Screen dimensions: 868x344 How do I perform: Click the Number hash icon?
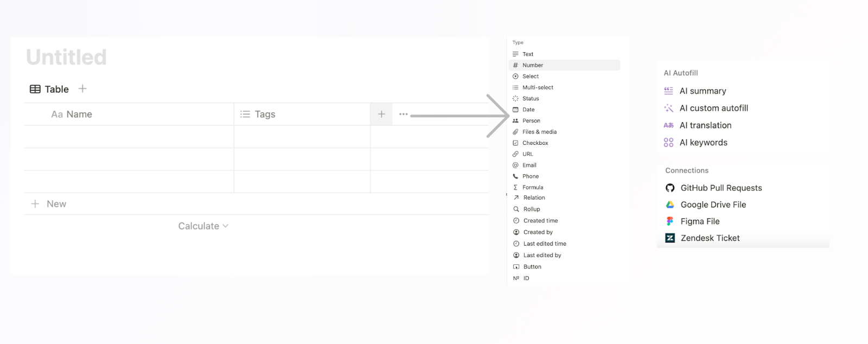click(x=515, y=65)
